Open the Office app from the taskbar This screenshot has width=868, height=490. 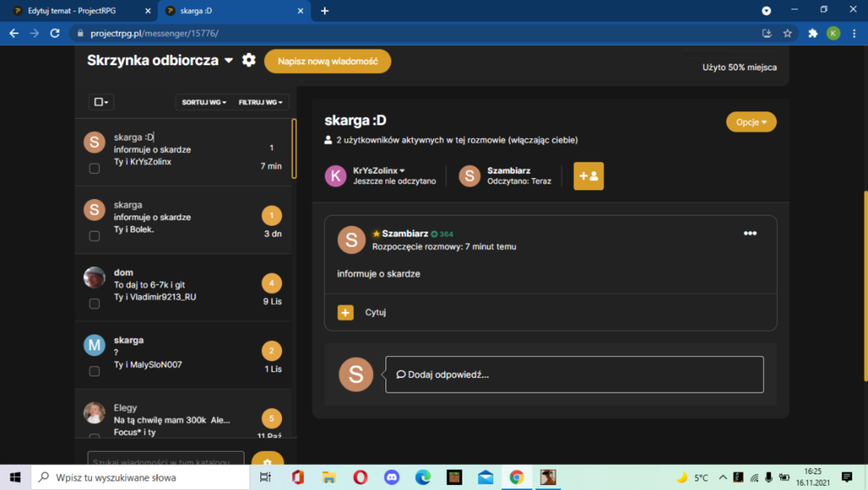click(x=298, y=477)
